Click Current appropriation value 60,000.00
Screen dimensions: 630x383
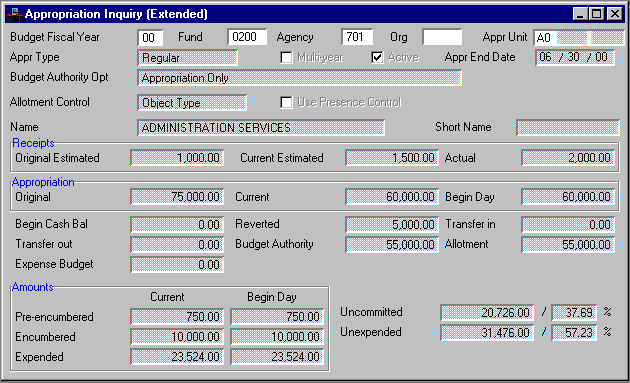pyautogui.click(x=392, y=197)
